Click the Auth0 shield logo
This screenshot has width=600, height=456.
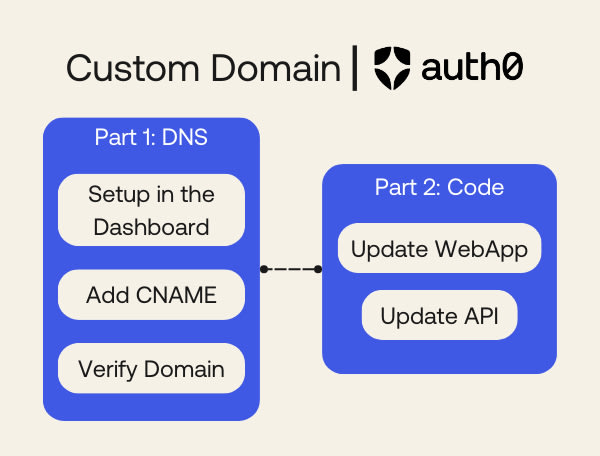pos(392,67)
